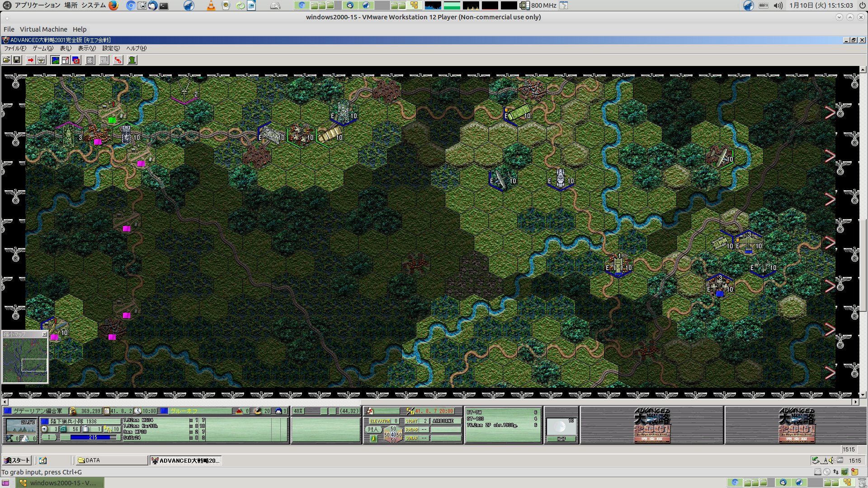Click the グルーホフ location name field

tap(201, 411)
